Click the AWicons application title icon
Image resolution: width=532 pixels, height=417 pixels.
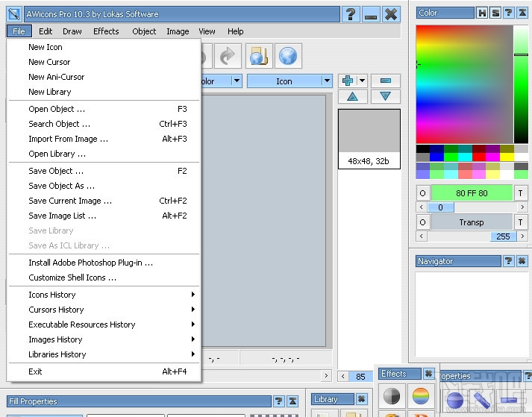point(14,14)
